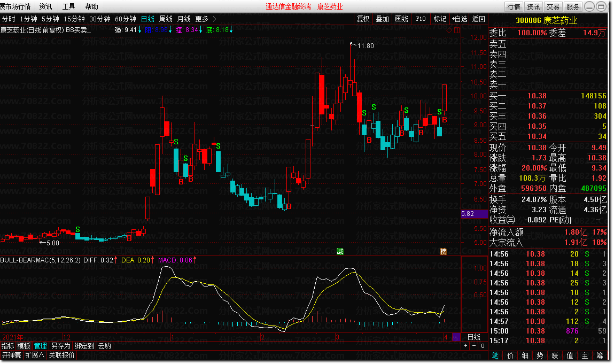Select the 5分钟 period tab
This screenshot has width=614, height=364.
pos(51,19)
